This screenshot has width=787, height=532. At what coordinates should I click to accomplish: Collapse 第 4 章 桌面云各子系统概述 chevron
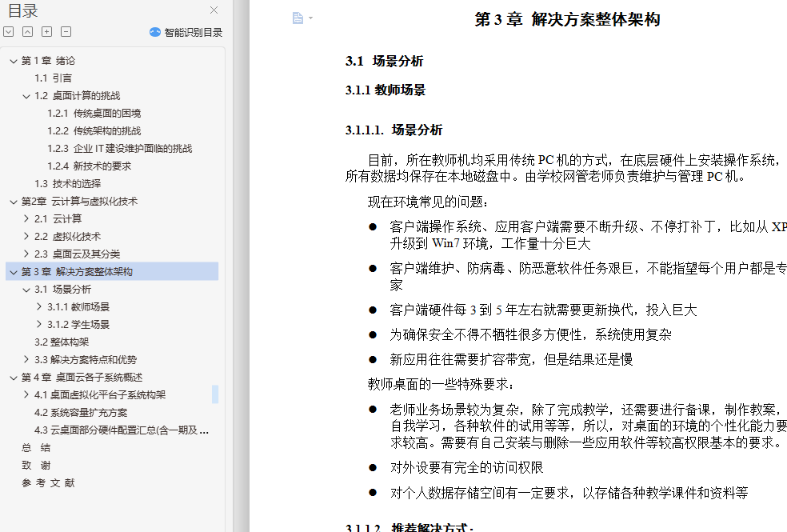click(14, 378)
